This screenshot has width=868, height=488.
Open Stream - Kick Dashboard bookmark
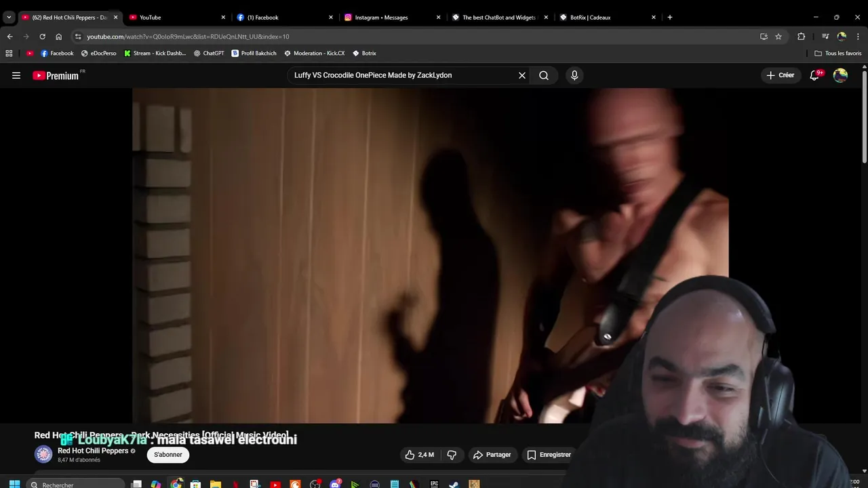point(155,53)
